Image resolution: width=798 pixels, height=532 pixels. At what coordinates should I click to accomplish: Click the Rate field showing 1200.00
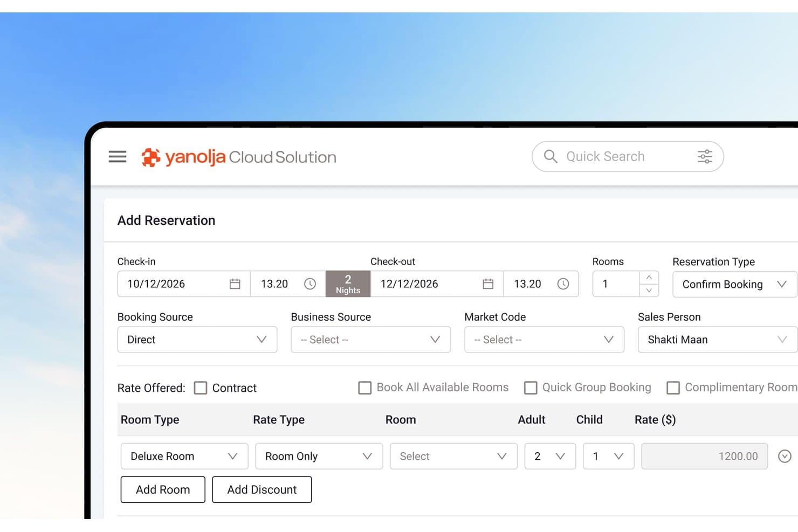tap(705, 456)
